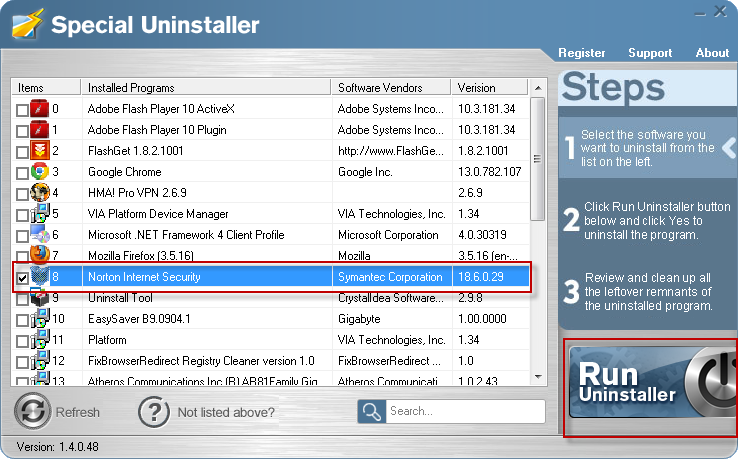738x459 pixels.
Task: Click the Special Uninstaller logo icon
Action: click(x=27, y=24)
